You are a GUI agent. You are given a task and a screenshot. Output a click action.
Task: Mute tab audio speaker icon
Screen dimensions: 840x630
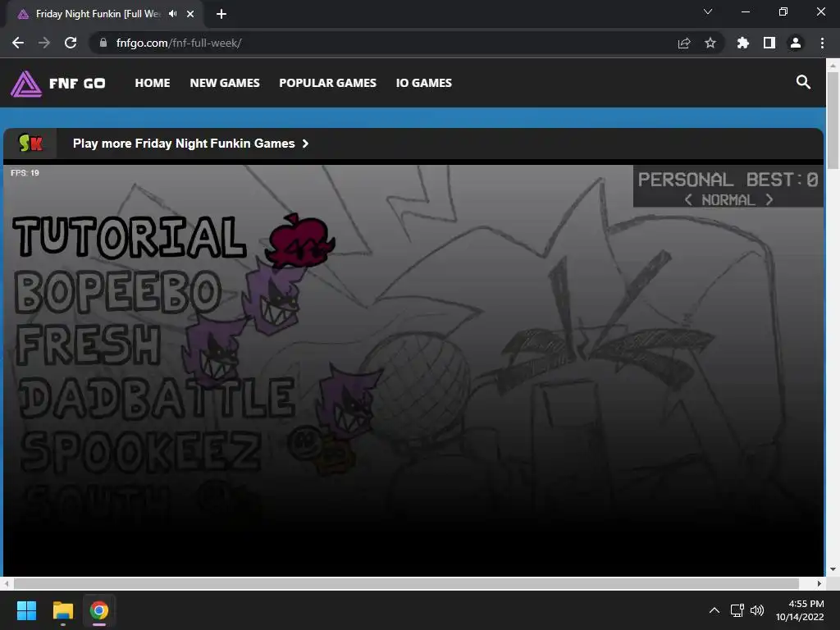(x=172, y=14)
